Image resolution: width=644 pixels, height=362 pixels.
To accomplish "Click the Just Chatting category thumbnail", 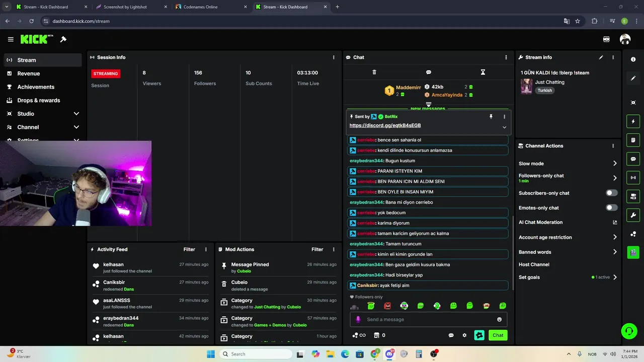I will [x=526, y=86].
